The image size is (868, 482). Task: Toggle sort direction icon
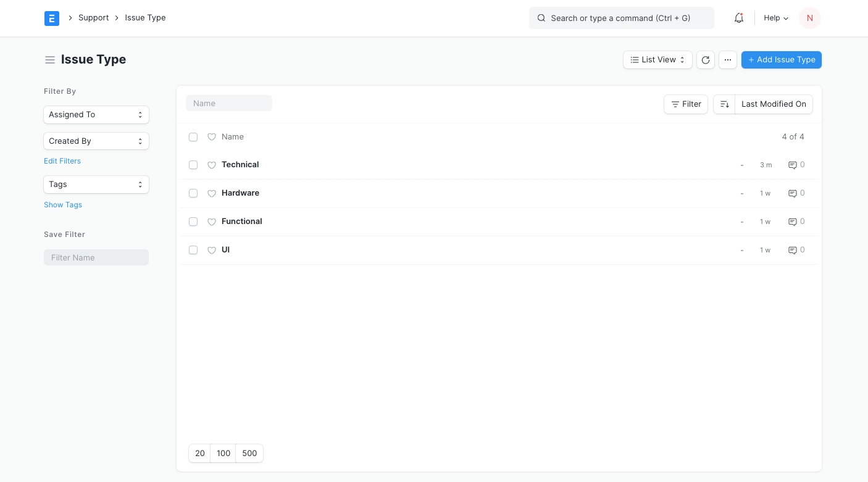(x=724, y=104)
